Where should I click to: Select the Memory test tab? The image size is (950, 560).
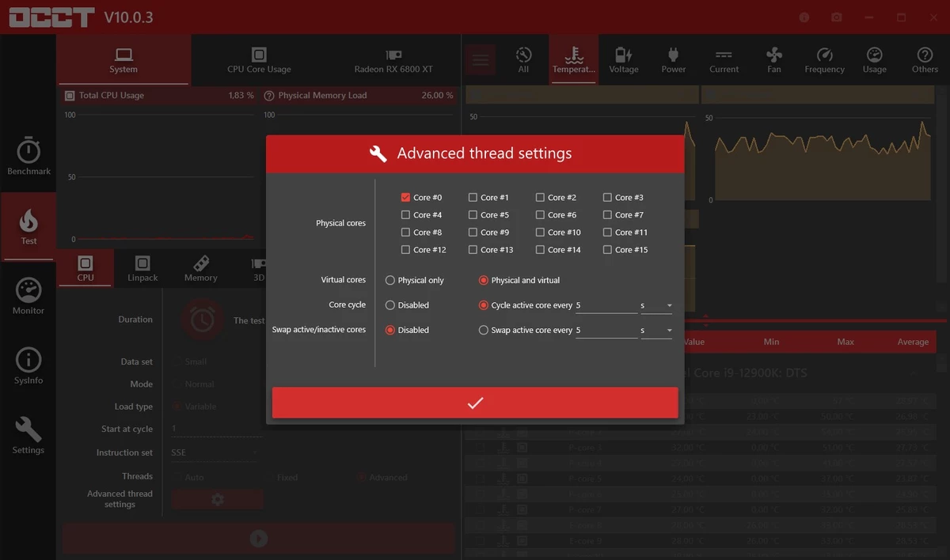click(201, 268)
